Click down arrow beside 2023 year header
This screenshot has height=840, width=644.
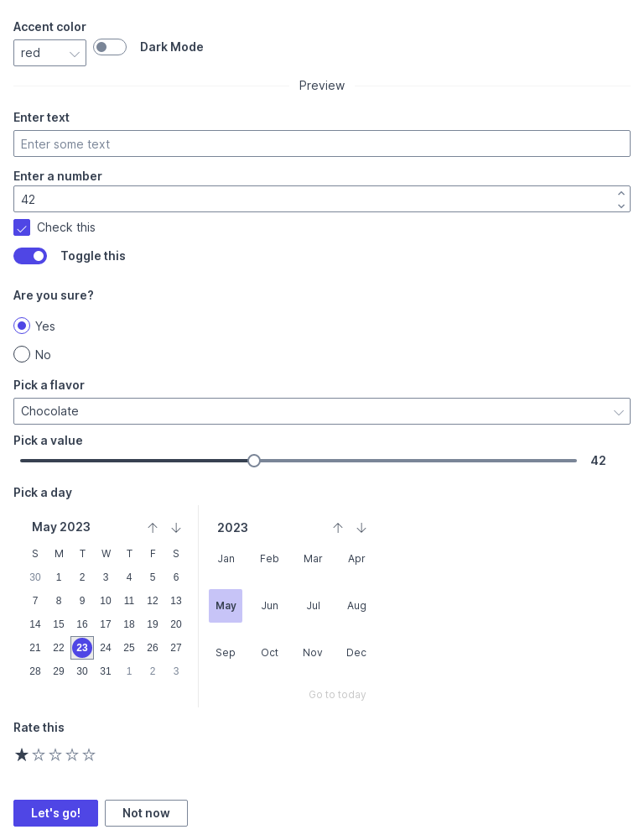click(x=361, y=528)
